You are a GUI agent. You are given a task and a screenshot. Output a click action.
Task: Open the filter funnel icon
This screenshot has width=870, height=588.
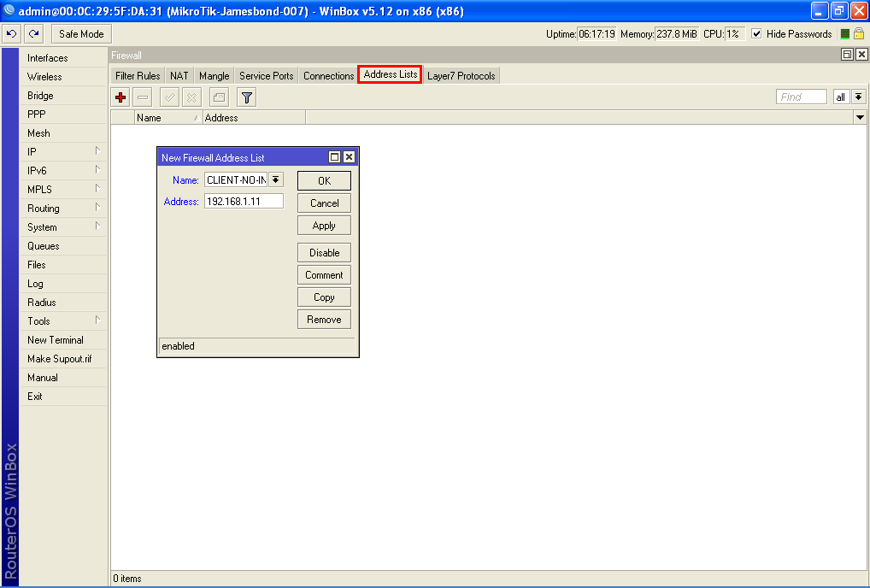click(x=246, y=97)
